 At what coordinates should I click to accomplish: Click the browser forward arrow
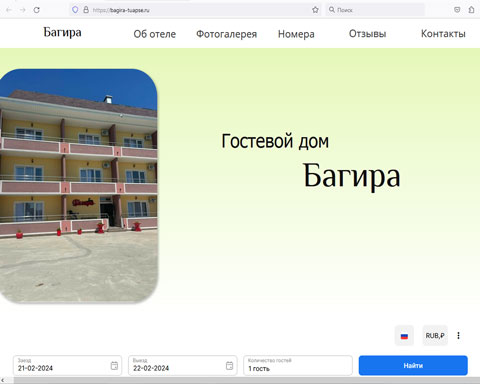point(23,10)
